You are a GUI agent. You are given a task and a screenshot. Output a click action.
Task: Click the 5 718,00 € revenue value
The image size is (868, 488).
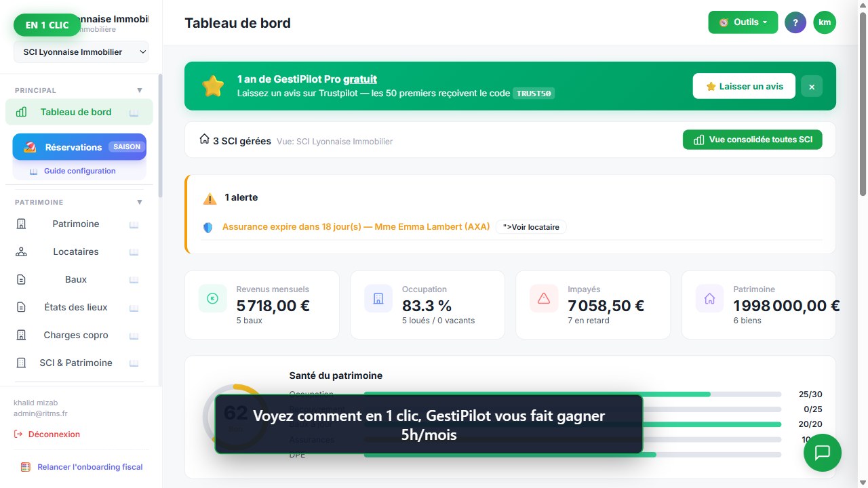click(x=273, y=306)
